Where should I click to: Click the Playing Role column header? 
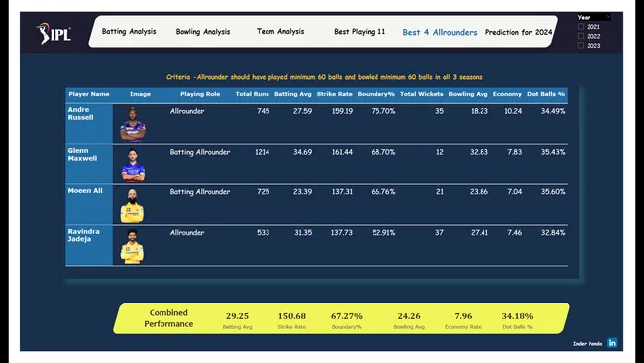pos(200,94)
